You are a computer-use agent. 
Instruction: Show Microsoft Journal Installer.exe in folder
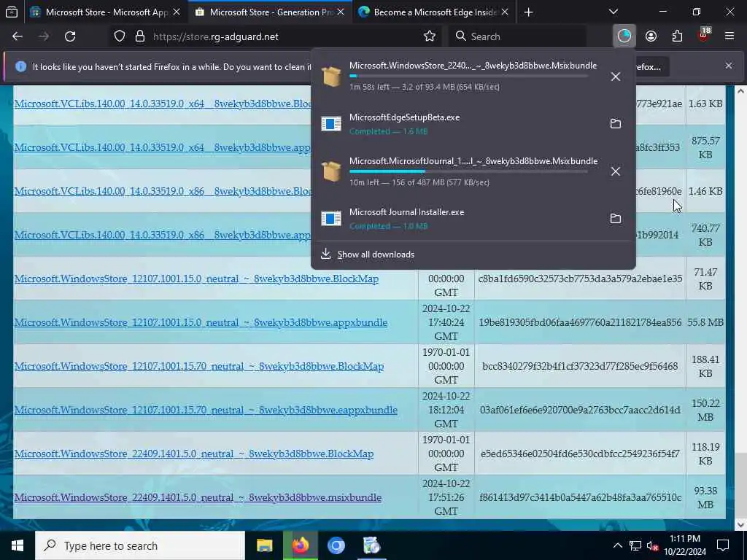click(x=616, y=219)
